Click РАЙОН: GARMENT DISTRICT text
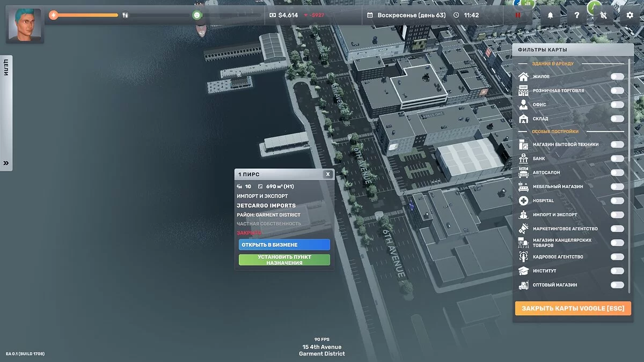The width and height of the screenshot is (644, 362). coord(268,215)
